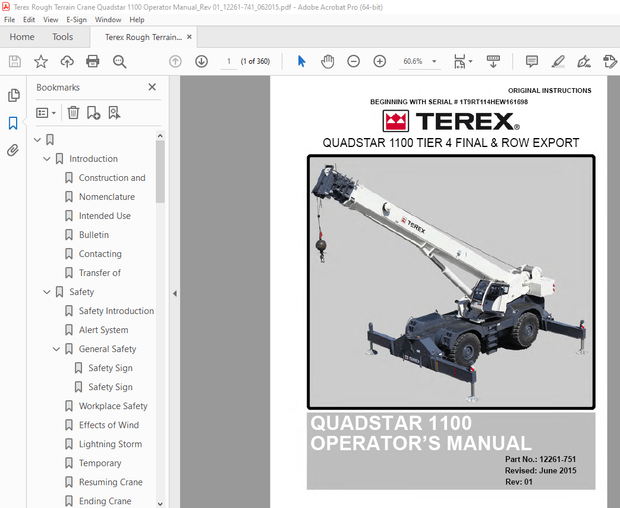Open the Resuming Crane bookmark
620x508 pixels.
[x=111, y=482]
